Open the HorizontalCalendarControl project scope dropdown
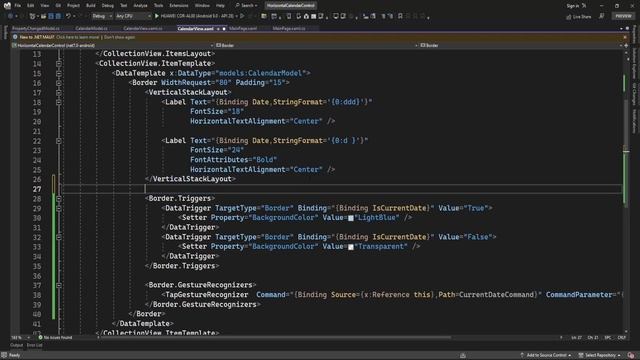This screenshot has width=640, height=360. (x=112, y=45)
